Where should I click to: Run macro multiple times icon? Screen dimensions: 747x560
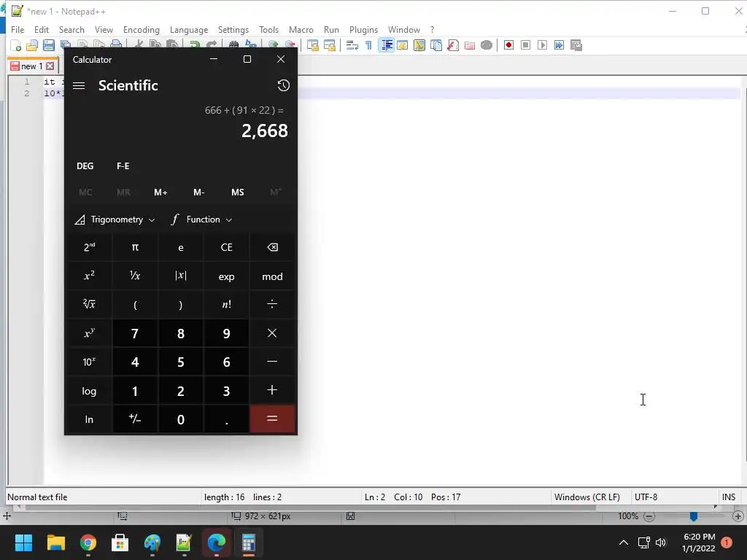tap(560, 45)
